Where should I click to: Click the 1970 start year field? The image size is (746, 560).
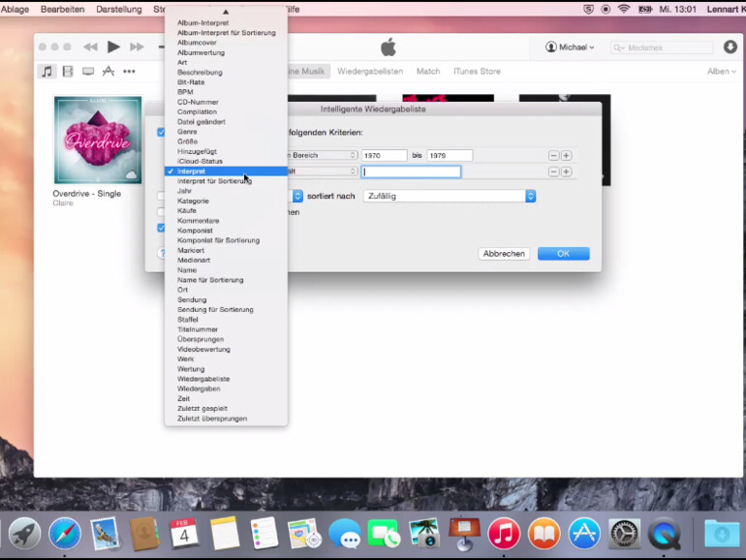pyautogui.click(x=385, y=156)
